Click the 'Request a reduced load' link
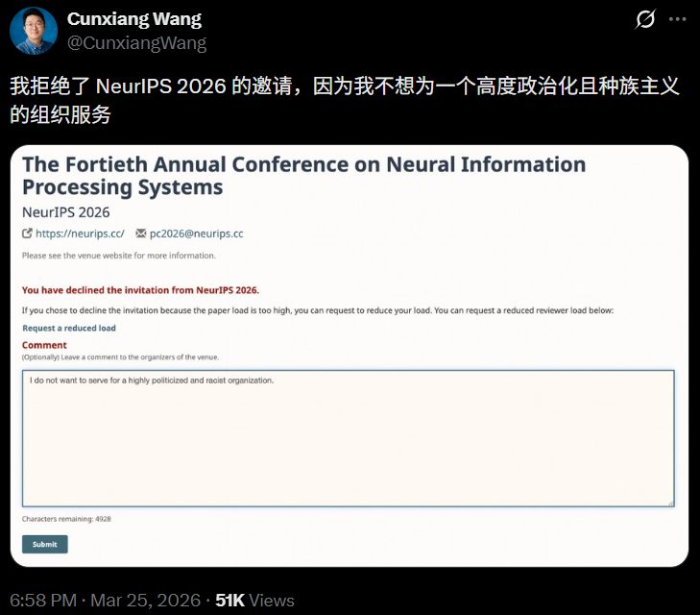Viewport: 700px width, 615px height. tap(69, 329)
